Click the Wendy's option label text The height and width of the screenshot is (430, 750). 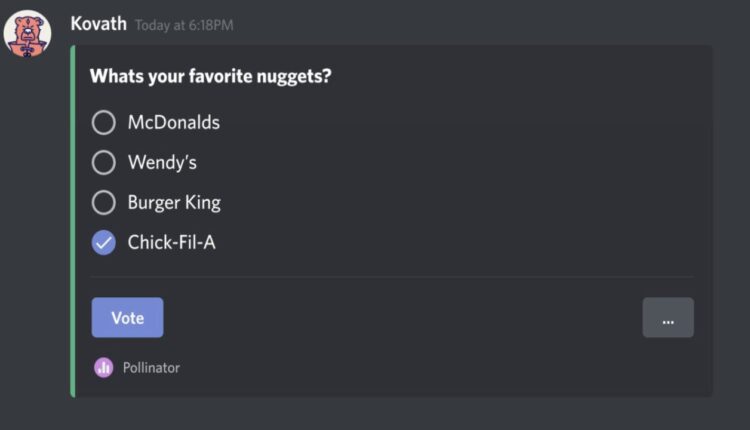tap(162, 162)
